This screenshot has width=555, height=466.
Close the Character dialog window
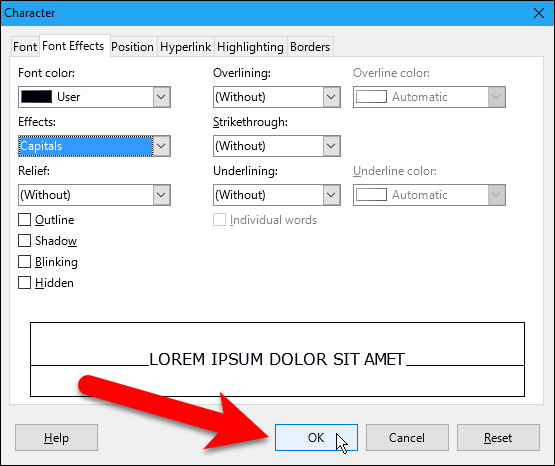point(539,13)
